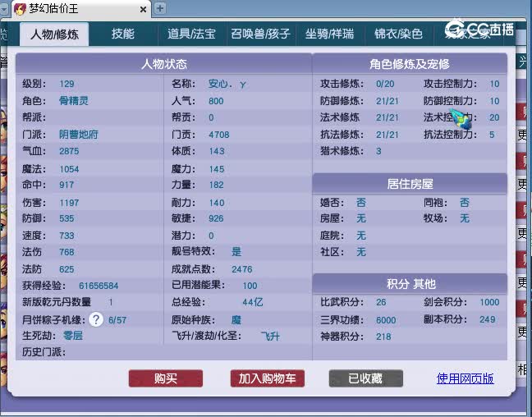The image size is (532, 417).
Task: Switch to the 召唤兽/孩子 tab
Action: [x=260, y=34]
